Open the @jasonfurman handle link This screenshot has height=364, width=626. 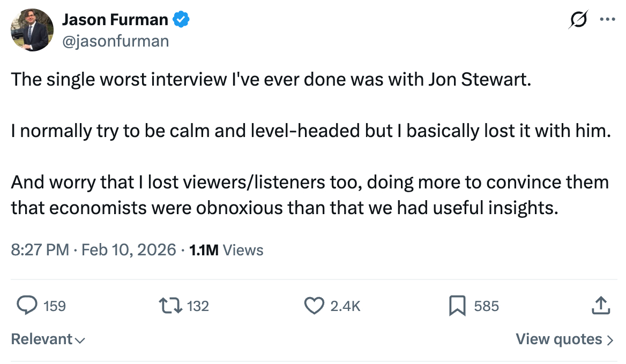[x=115, y=41]
